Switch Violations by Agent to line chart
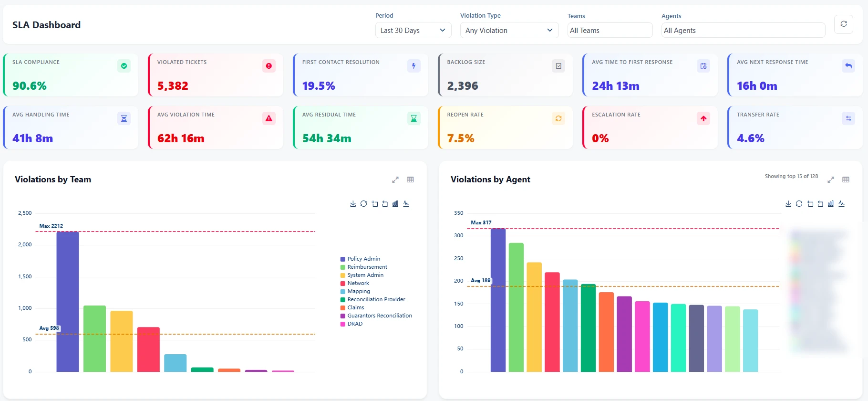Image resolution: width=868 pixels, height=401 pixels. [841, 204]
